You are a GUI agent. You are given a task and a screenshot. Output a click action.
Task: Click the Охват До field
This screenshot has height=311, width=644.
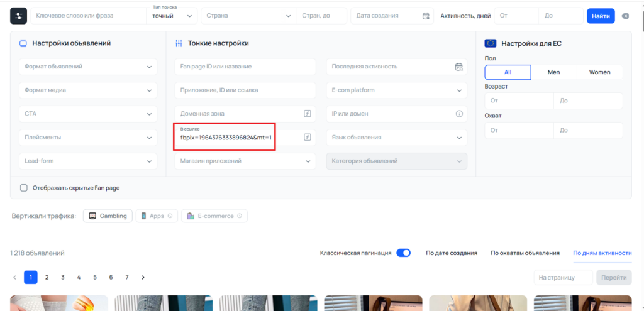pos(588,131)
